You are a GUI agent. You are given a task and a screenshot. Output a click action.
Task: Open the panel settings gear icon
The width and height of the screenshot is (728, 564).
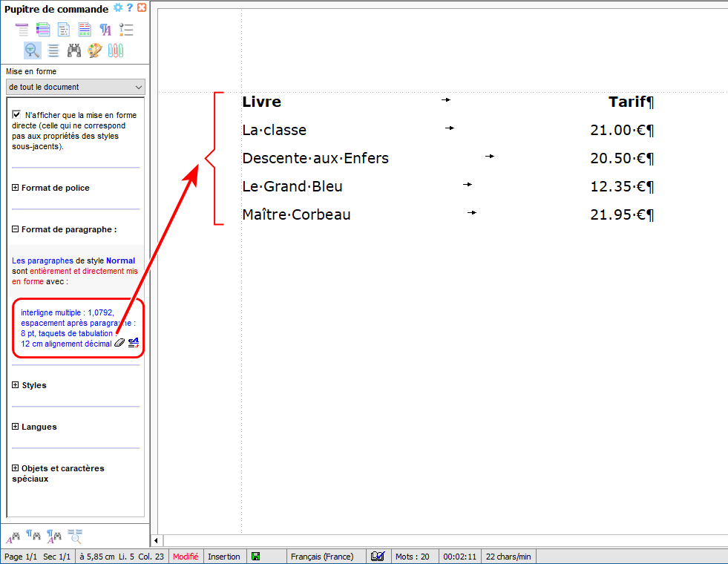[118, 8]
